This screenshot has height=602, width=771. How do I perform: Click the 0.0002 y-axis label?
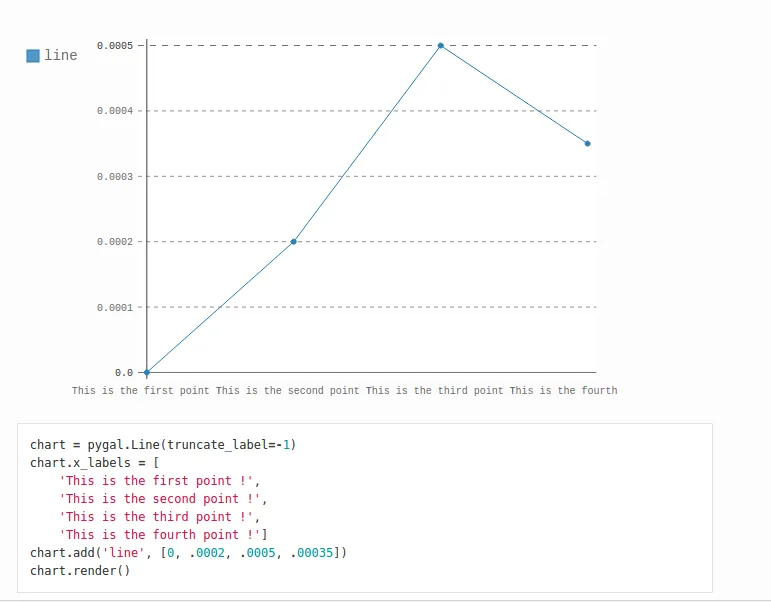(x=115, y=241)
